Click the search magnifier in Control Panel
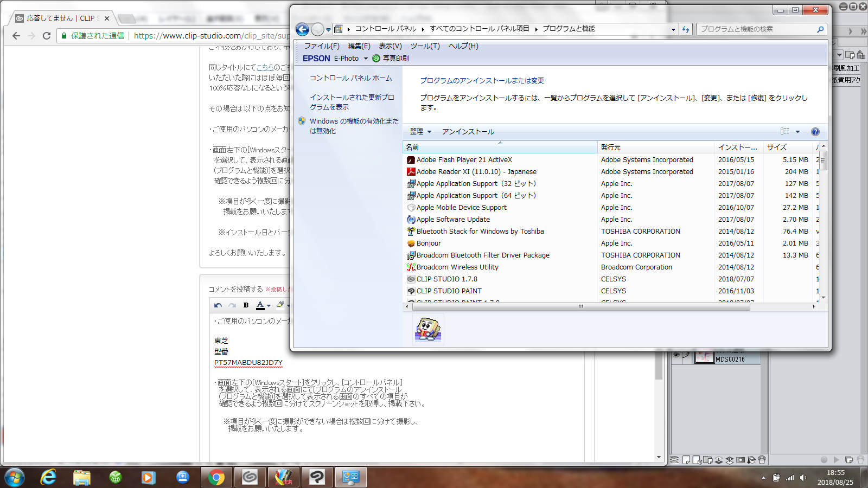 (820, 29)
